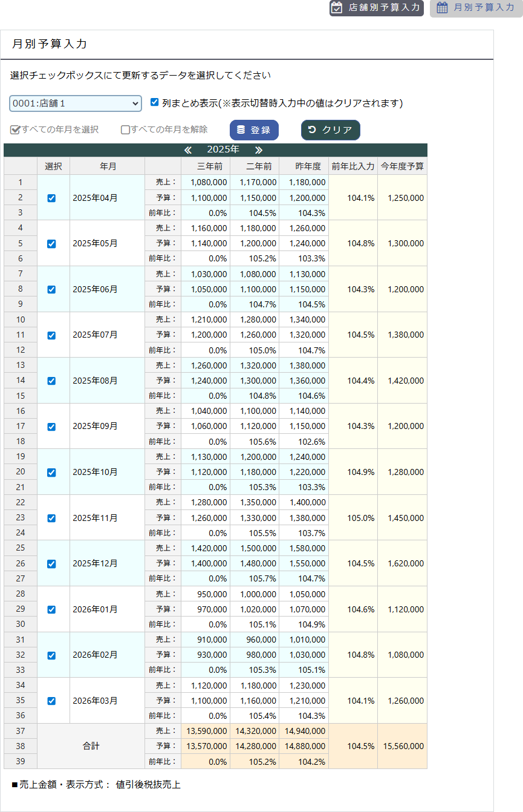Toggle selection checkbox for 2025年11月

[x=51, y=518]
